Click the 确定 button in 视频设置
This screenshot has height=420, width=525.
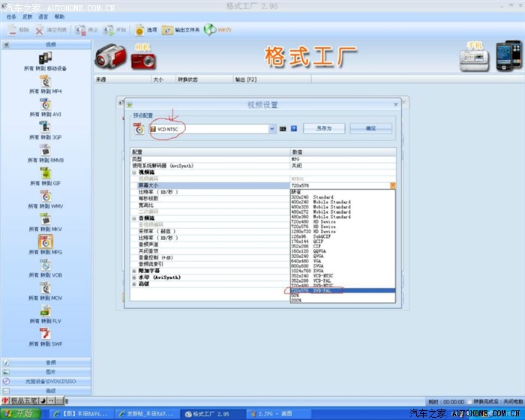click(371, 128)
